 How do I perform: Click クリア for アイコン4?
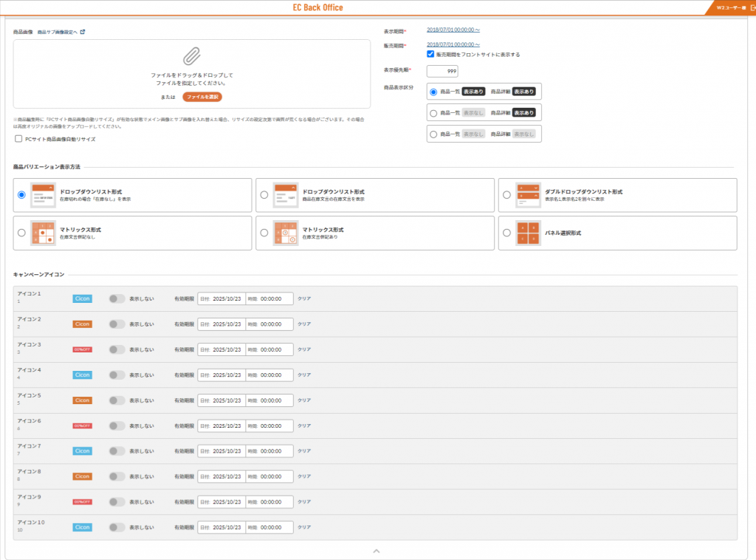pyautogui.click(x=304, y=375)
